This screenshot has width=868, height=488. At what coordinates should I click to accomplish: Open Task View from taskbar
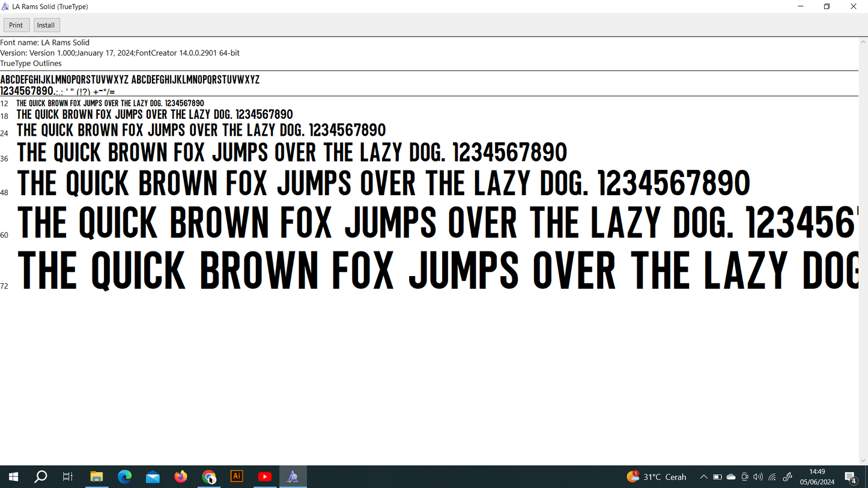tap(68, 477)
